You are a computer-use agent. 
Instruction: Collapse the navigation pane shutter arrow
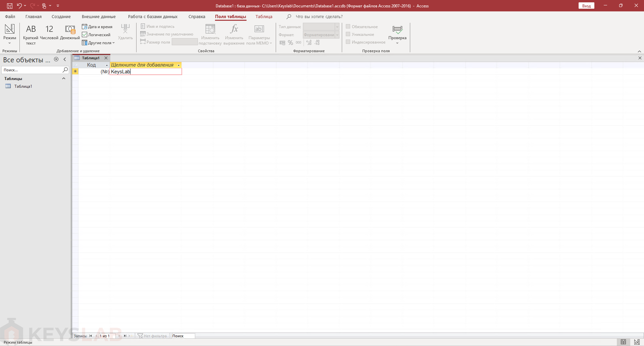click(x=65, y=59)
